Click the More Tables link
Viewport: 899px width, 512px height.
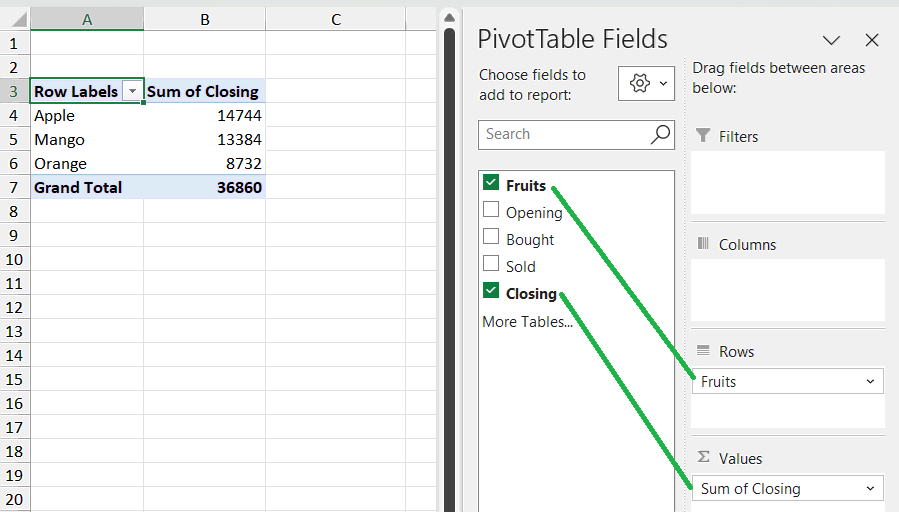tap(527, 322)
